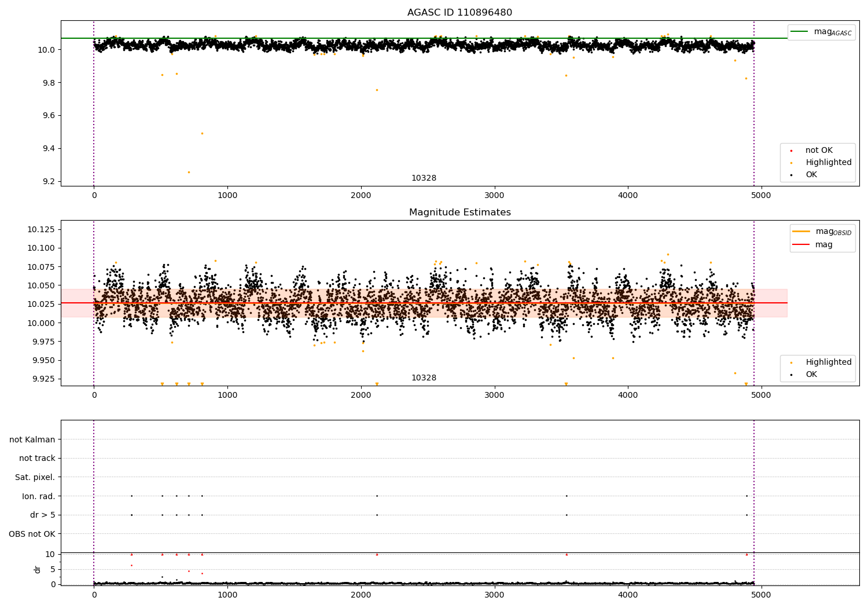The width and height of the screenshot is (868, 608).
Task: Click the "dr > 5" row label
Action: pos(42,515)
